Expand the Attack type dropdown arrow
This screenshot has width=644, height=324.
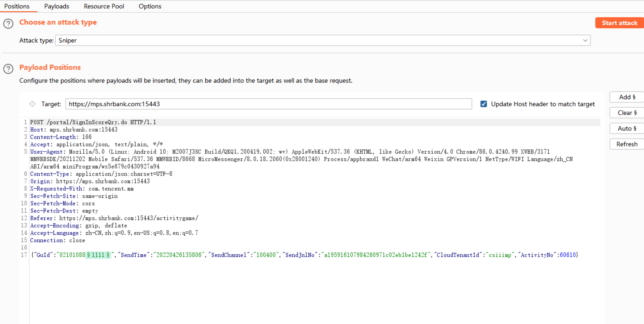pyautogui.click(x=585, y=41)
